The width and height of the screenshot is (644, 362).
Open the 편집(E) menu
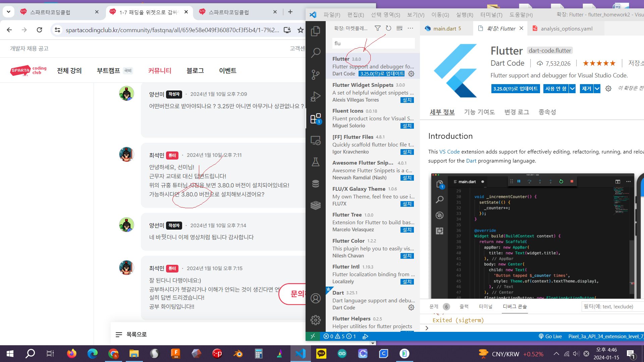(356, 15)
